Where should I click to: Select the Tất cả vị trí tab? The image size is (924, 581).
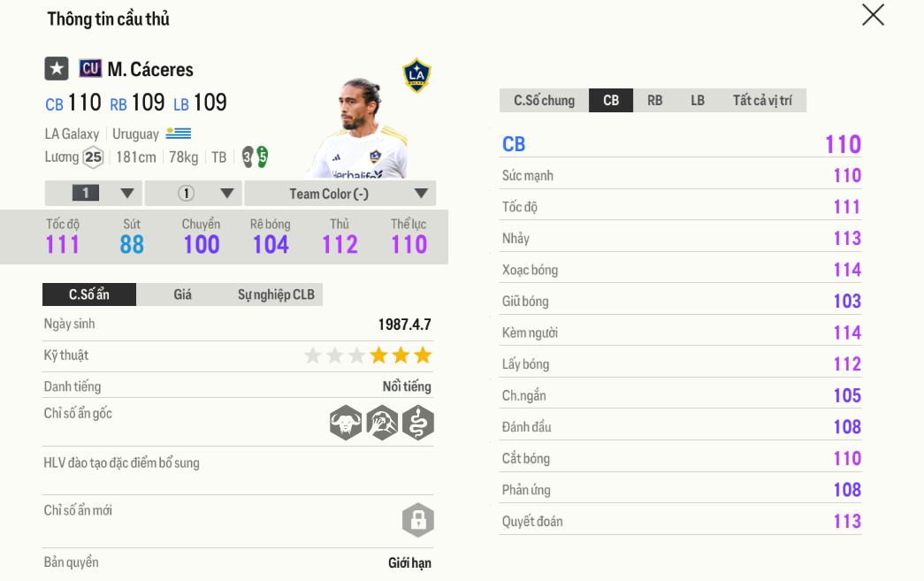coord(762,101)
